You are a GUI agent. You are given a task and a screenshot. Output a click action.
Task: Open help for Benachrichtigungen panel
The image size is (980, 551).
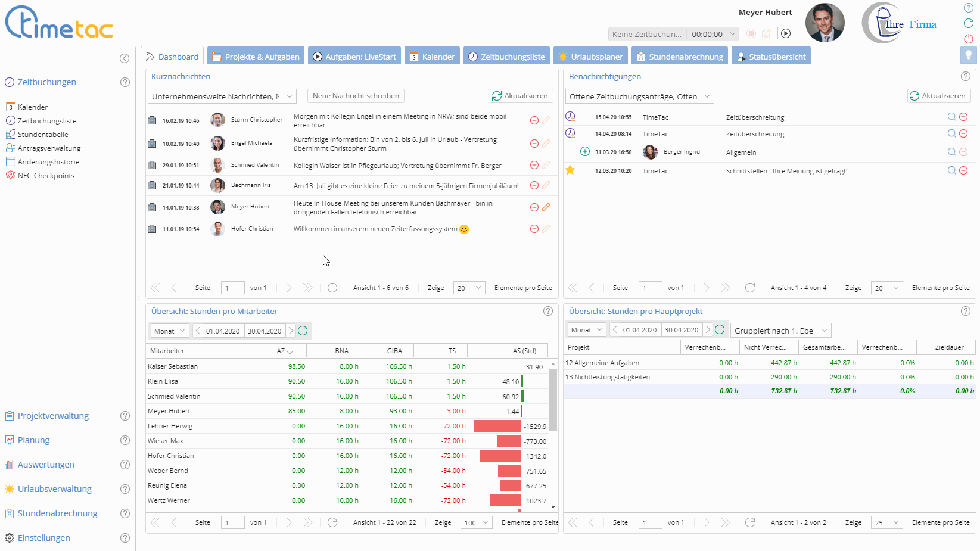coord(966,76)
